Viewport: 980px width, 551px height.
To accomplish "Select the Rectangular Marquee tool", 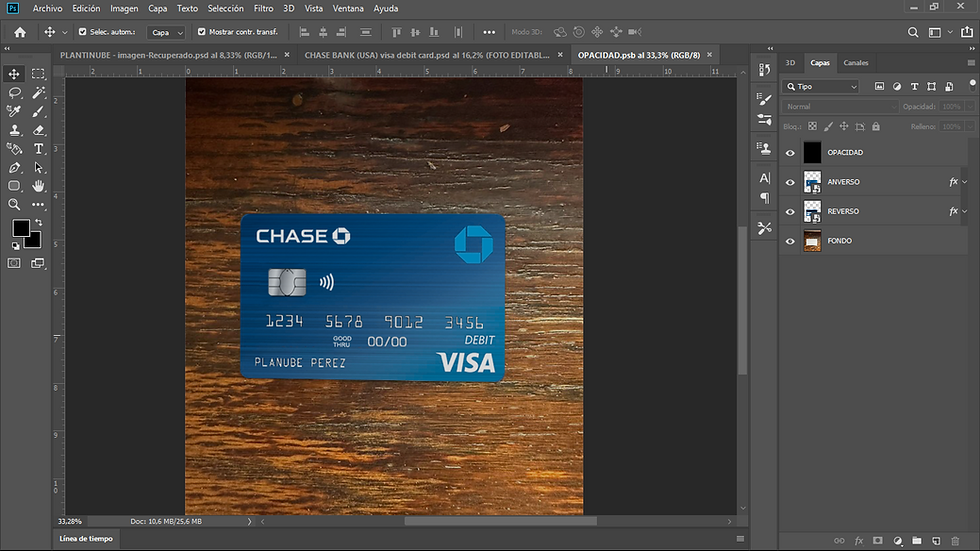I will coord(38,74).
